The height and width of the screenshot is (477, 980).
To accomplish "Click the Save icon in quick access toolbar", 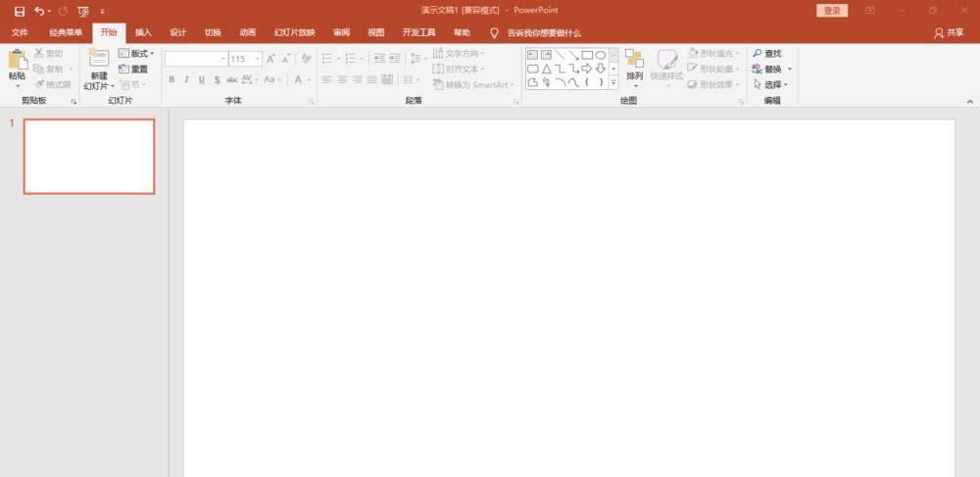I will coord(20,11).
